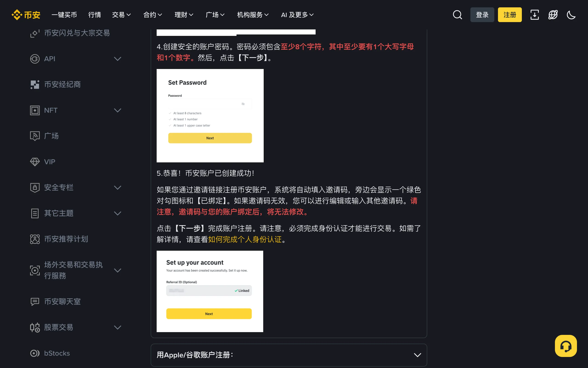This screenshot has height=368, width=588.
Task: Click the Binance logo
Action: click(x=26, y=15)
